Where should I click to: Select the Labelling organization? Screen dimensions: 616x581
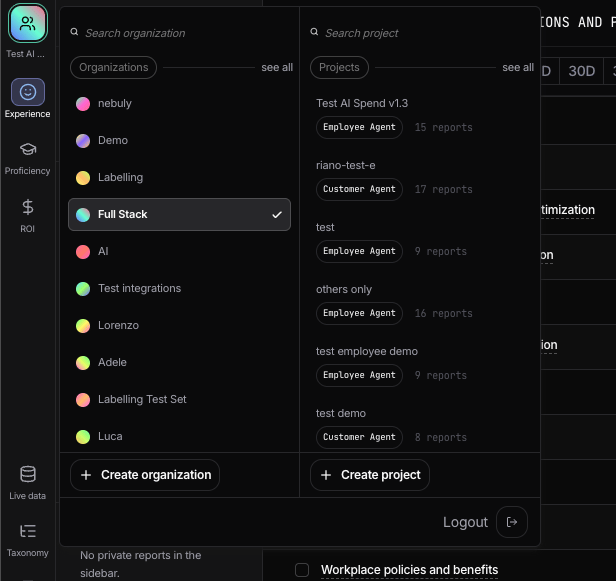[179, 178]
